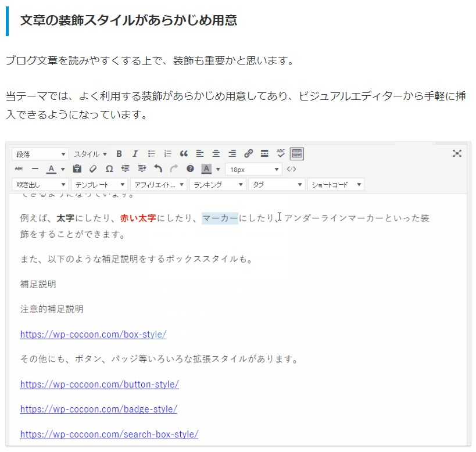Open the text color picker arrow
The height and width of the screenshot is (452, 476).
pos(63,169)
